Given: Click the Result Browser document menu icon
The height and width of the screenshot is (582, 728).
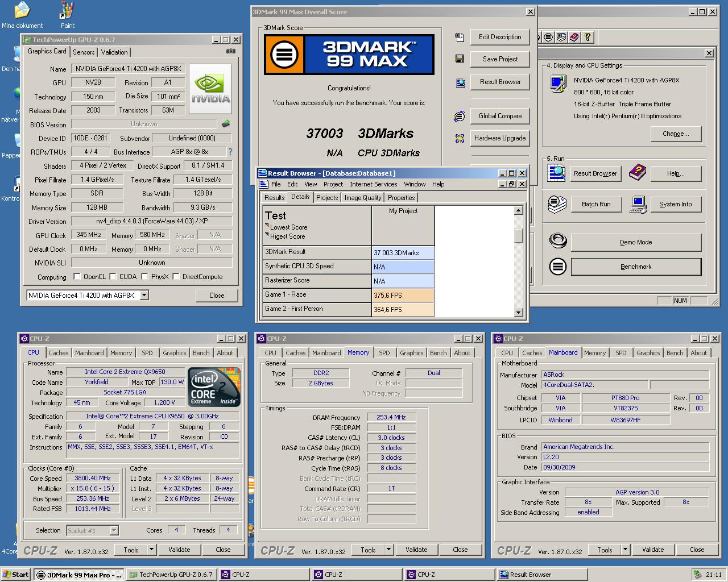Looking at the screenshot, I should [263, 184].
